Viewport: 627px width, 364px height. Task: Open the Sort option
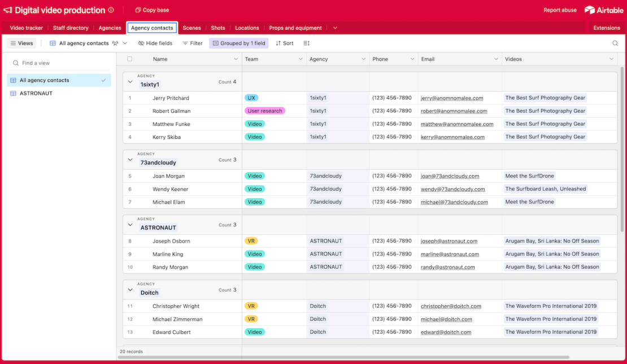(x=285, y=43)
